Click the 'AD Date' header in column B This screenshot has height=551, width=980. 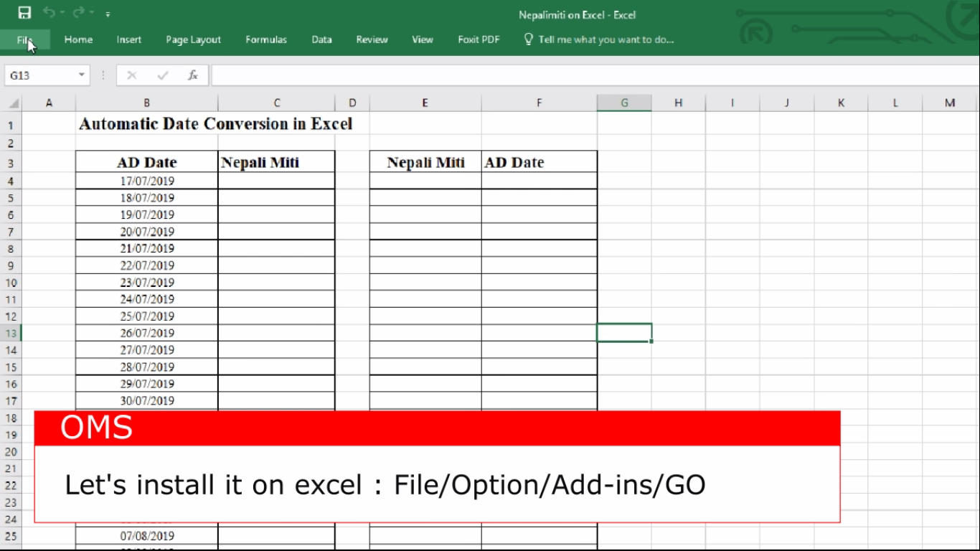146,162
